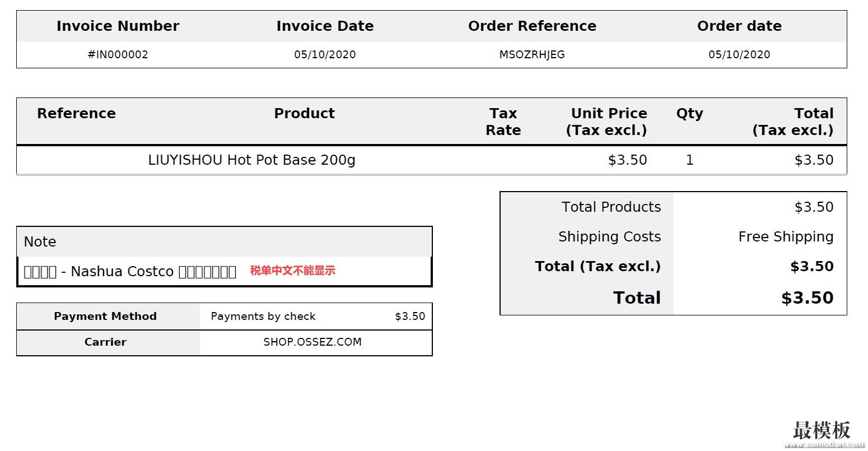Screen dimensions: 868x451
Task: Click the Total (Tax excl.) column header
Action: pos(793,122)
